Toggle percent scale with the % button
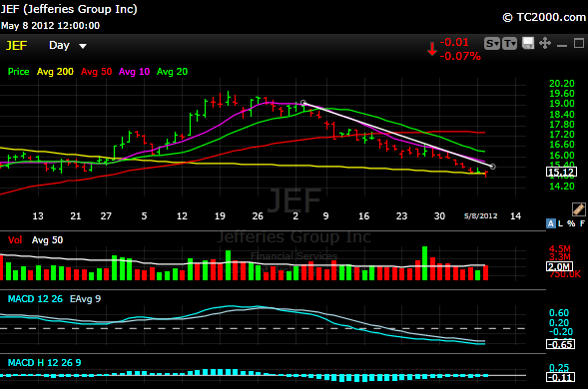This screenshot has width=588, height=389. pyautogui.click(x=571, y=223)
